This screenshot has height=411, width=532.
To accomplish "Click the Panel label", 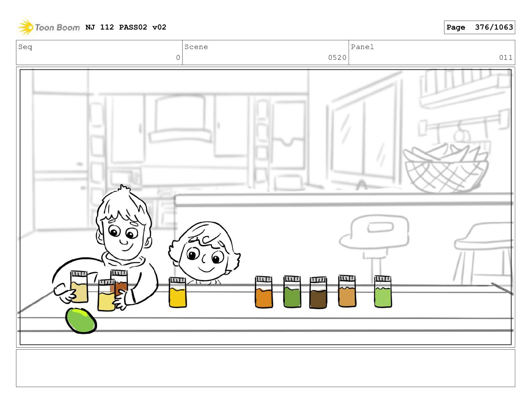I will (362, 47).
